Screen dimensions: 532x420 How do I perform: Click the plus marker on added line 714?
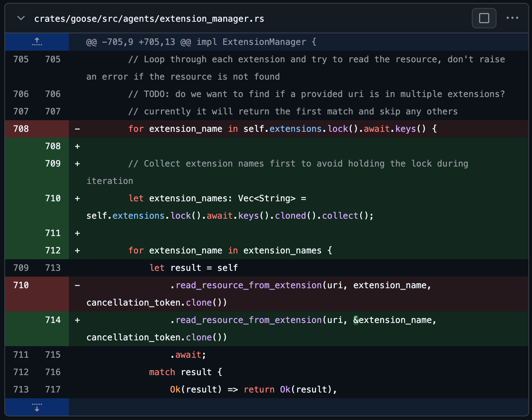[77, 320]
